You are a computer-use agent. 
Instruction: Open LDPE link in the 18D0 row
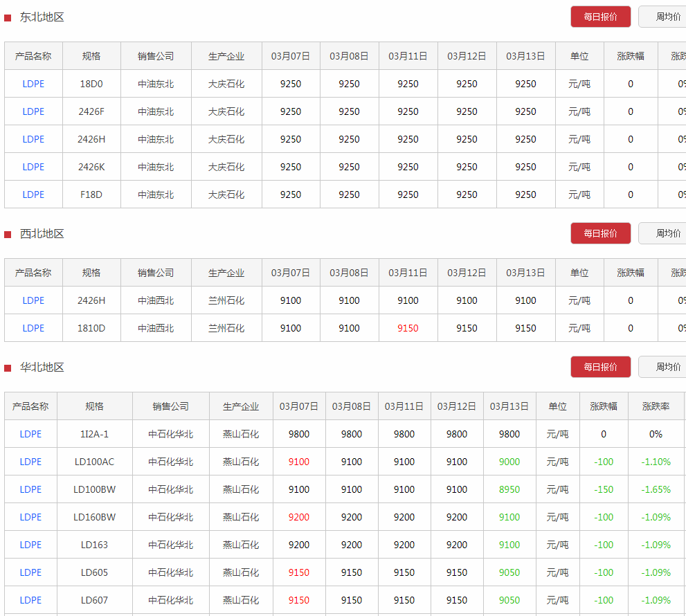33,84
